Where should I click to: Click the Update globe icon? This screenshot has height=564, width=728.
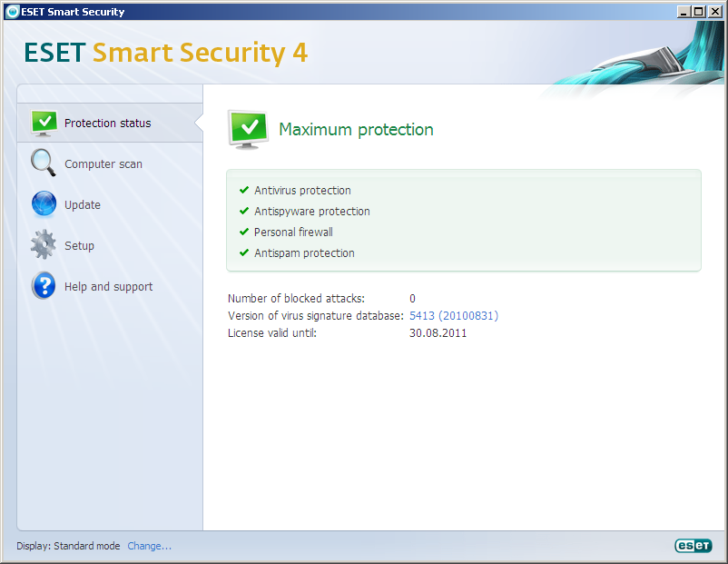(44, 204)
